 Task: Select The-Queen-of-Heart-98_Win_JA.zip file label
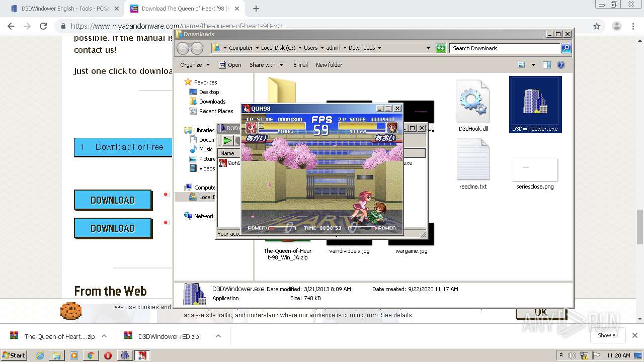pyautogui.click(x=288, y=254)
